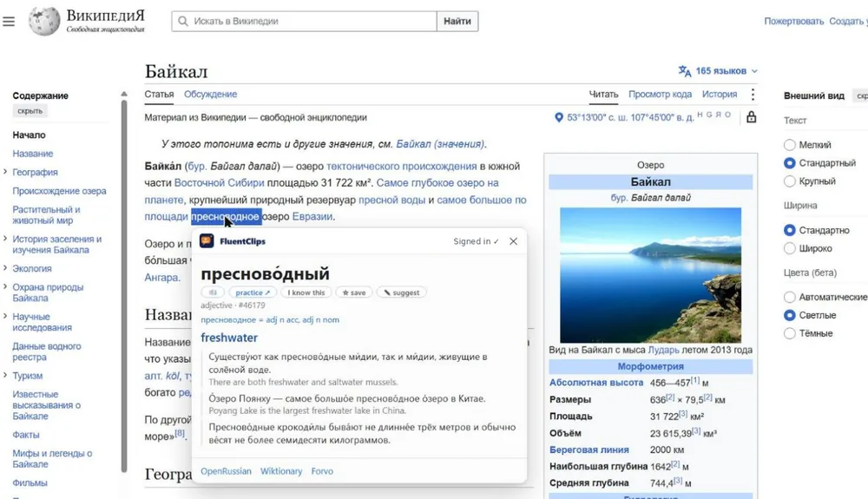Screen dimensions: 868x499
Task: Open the Байкал (значения) disambiguation link
Action: (441, 144)
